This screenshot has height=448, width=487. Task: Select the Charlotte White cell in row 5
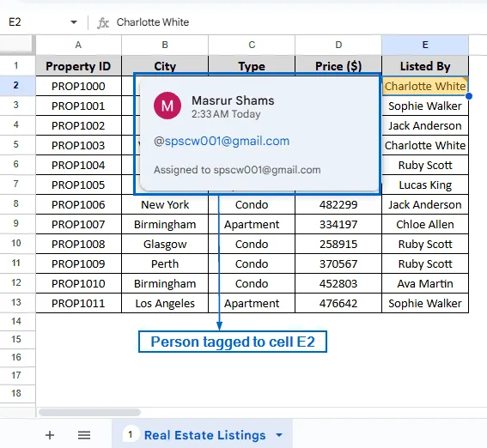[x=425, y=145]
